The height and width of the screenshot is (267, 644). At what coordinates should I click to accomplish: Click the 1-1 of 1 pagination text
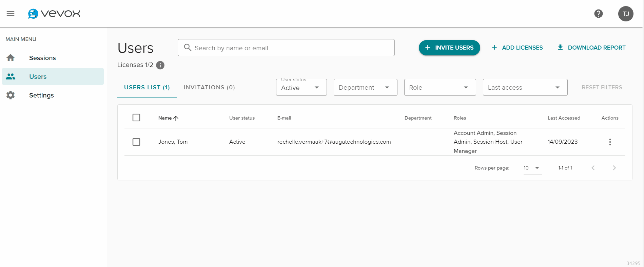565,168
